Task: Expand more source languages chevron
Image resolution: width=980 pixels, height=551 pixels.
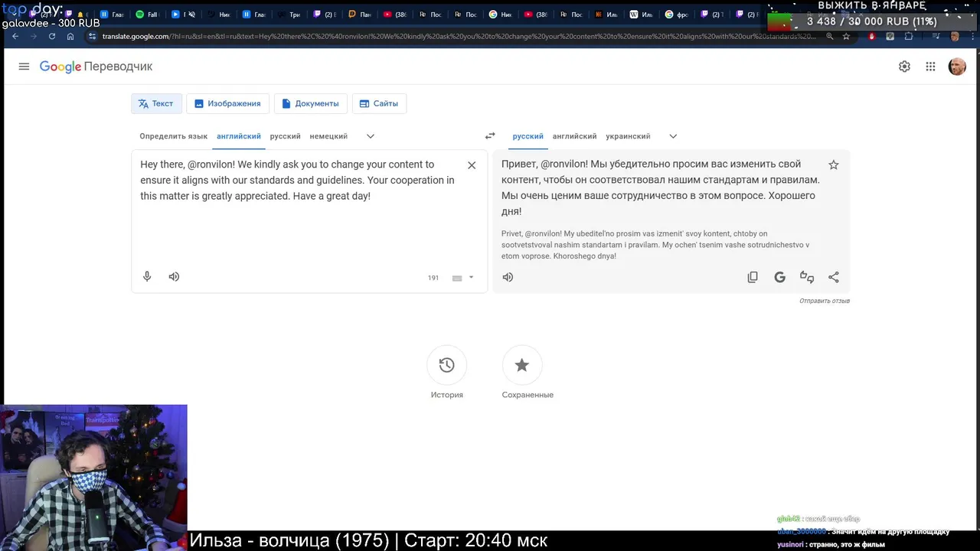Action: (x=371, y=136)
